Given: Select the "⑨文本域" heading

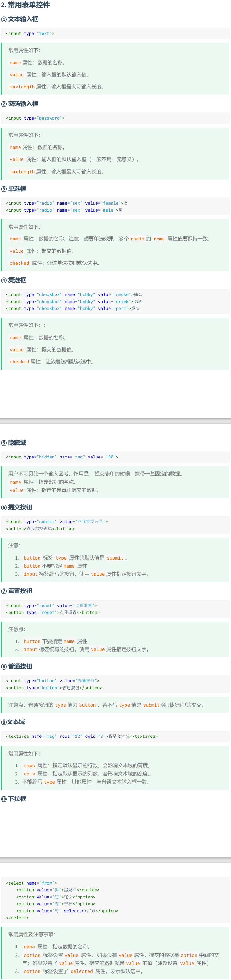Looking at the screenshot, I should pos(13,722).
